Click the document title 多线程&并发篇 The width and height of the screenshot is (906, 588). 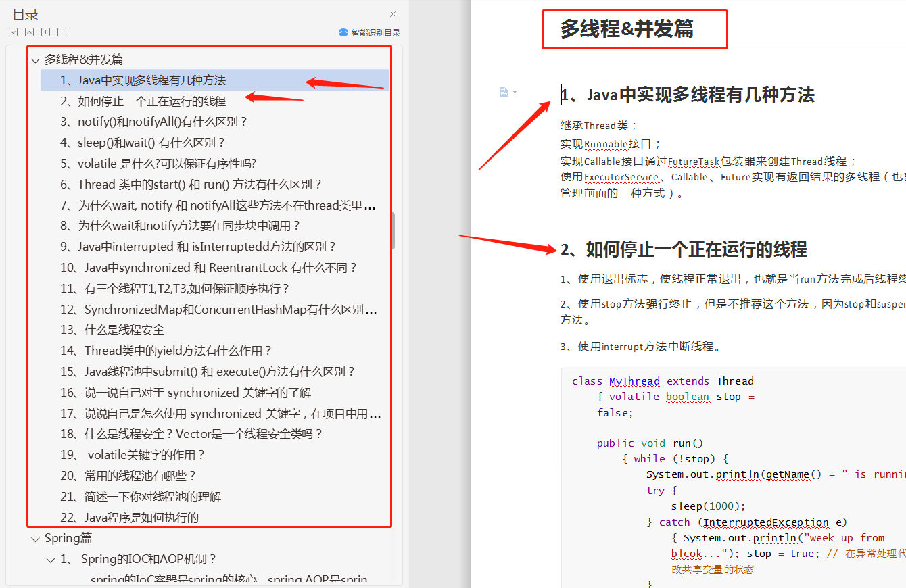(627, 29)
